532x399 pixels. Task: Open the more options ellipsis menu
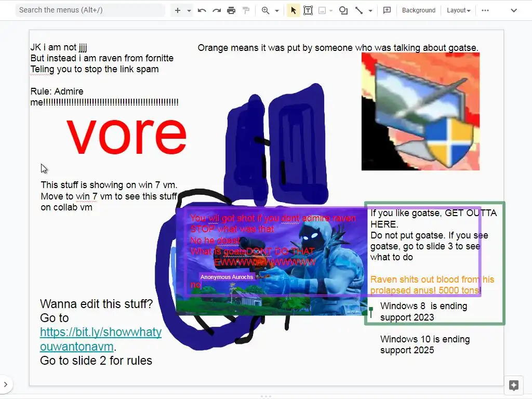485,10
